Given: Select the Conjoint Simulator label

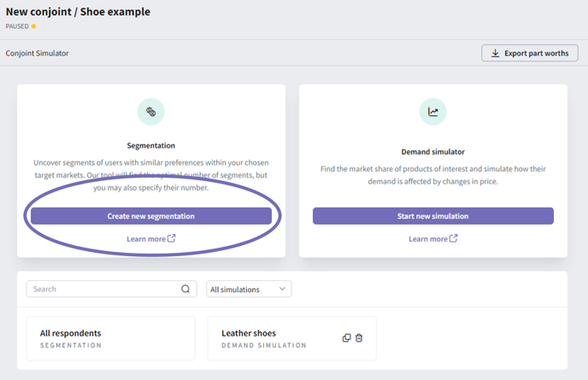Looking at the screenshot, I should [x=37, y=53].
